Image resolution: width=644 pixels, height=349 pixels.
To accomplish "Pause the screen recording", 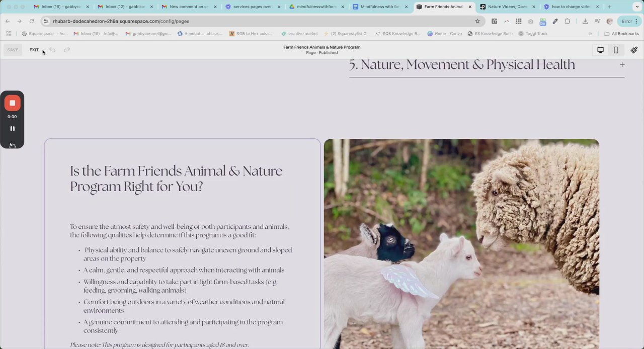I will coord(12,129).
